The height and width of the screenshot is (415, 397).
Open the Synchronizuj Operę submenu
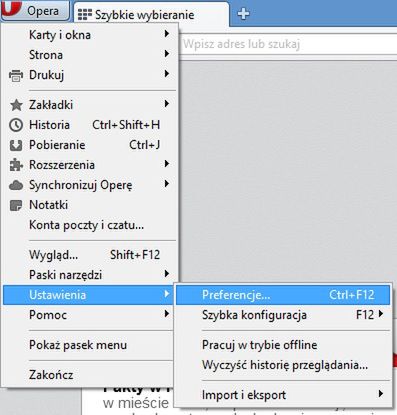90,185
